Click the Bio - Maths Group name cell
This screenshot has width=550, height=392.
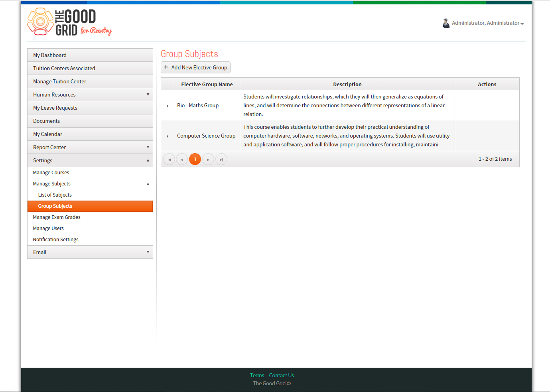click(x=207, y=105)
